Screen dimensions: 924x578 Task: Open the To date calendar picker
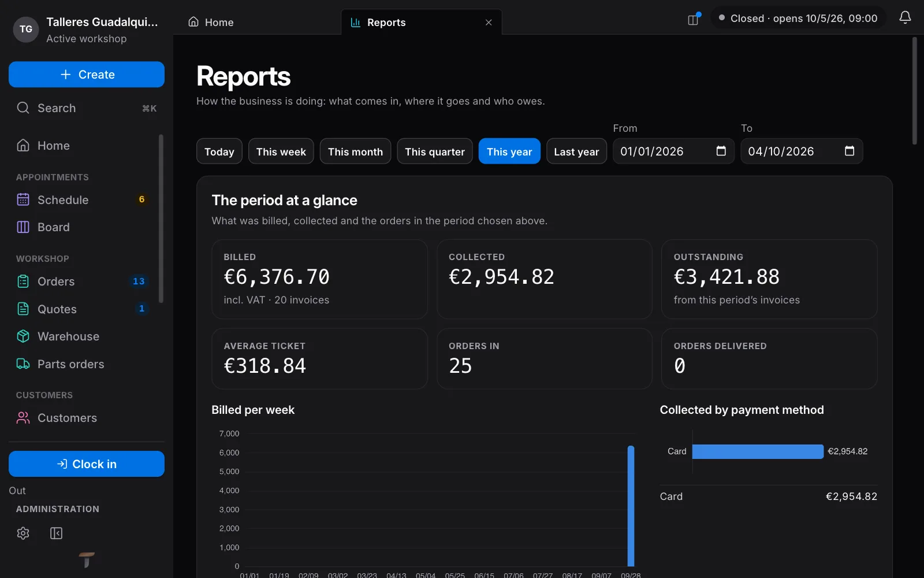[x=849, y=151]
